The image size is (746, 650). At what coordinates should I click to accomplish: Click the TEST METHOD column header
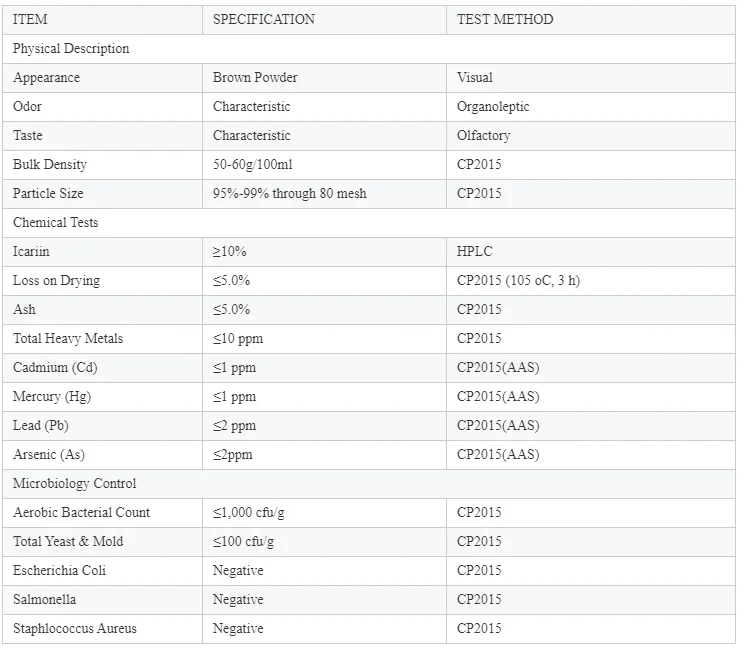505,19
